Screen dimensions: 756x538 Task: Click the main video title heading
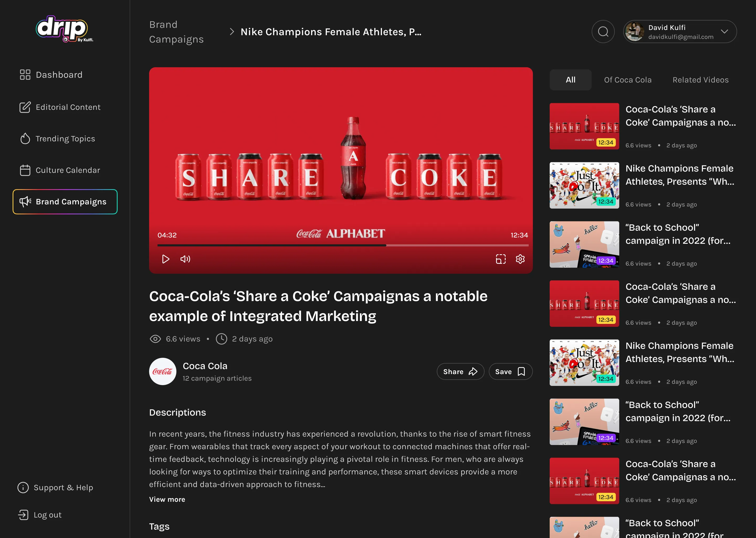tap(318, 306)
